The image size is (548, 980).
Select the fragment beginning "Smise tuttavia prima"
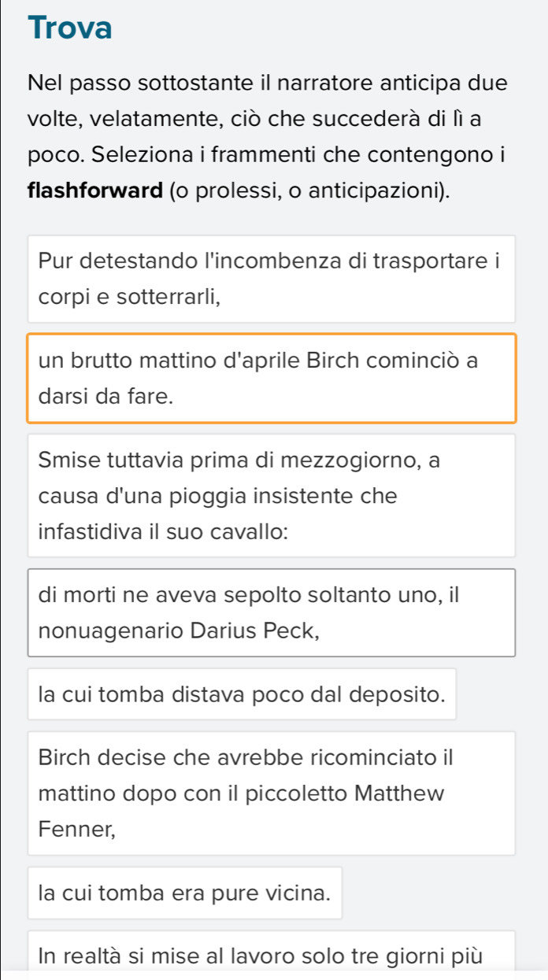pos(272,495)
